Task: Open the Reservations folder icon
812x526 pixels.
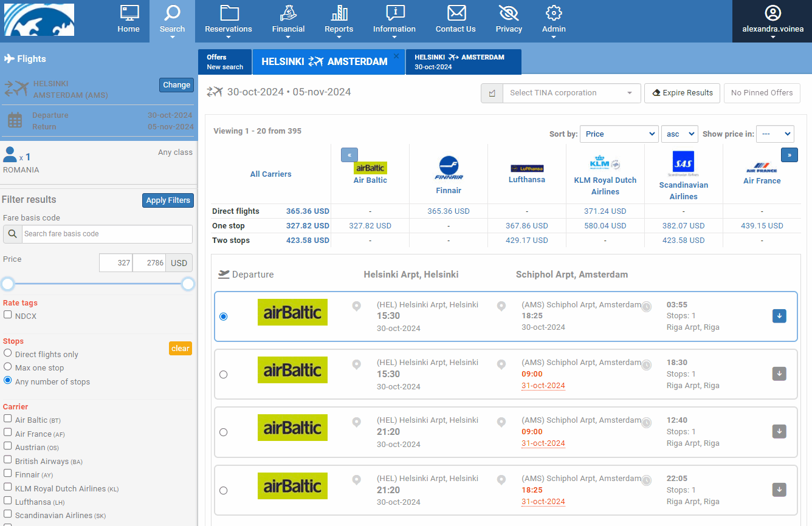Action: pos(229,13)
